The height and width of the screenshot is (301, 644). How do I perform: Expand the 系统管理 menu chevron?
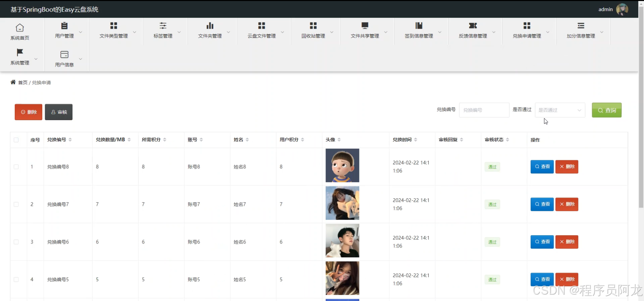click(36, 59)
